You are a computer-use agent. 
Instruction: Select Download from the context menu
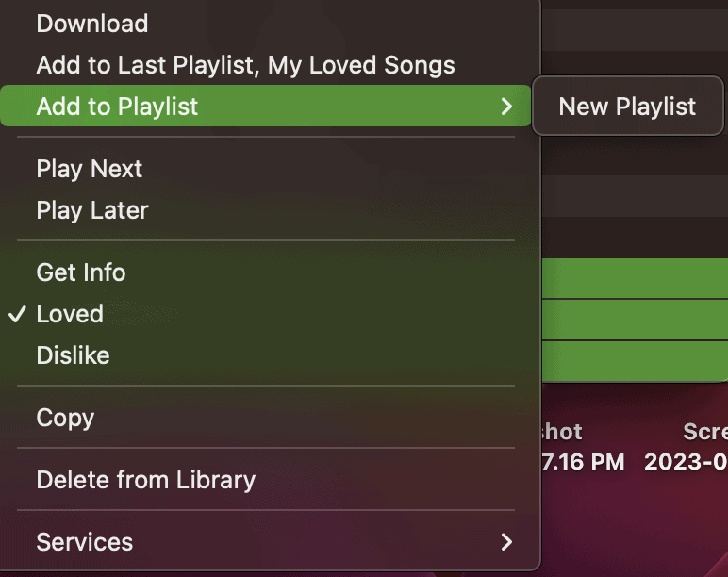point(92,24)
